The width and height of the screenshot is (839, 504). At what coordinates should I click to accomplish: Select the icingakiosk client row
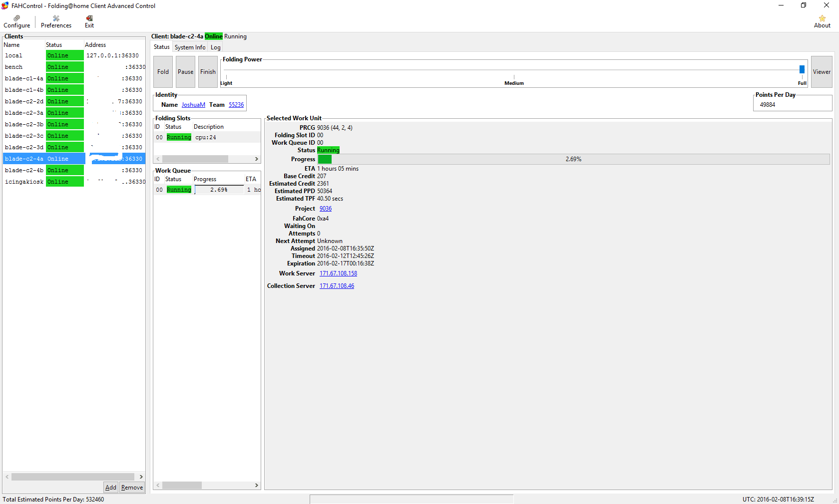pos(74,182)
